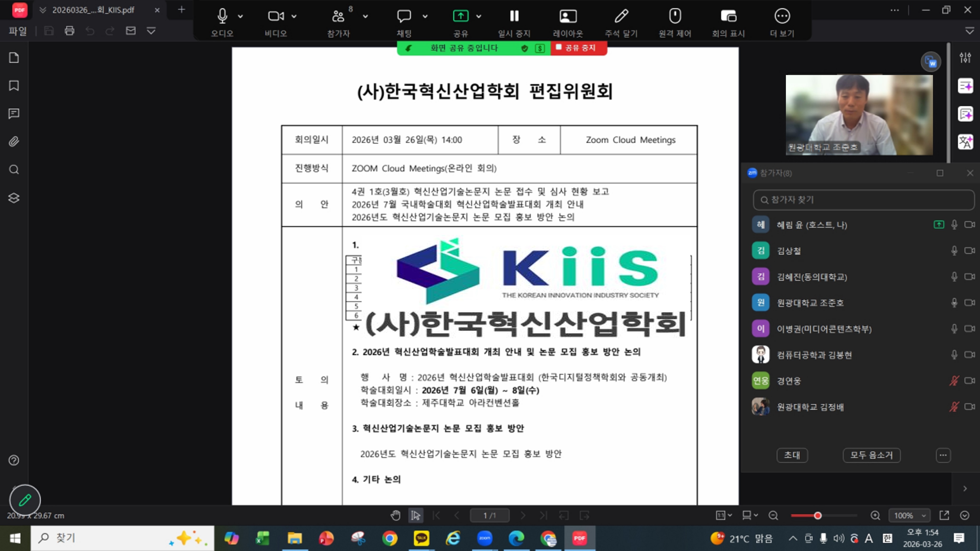Expand the quick access toolbar dropdown arrow

[x=151, y=31]
